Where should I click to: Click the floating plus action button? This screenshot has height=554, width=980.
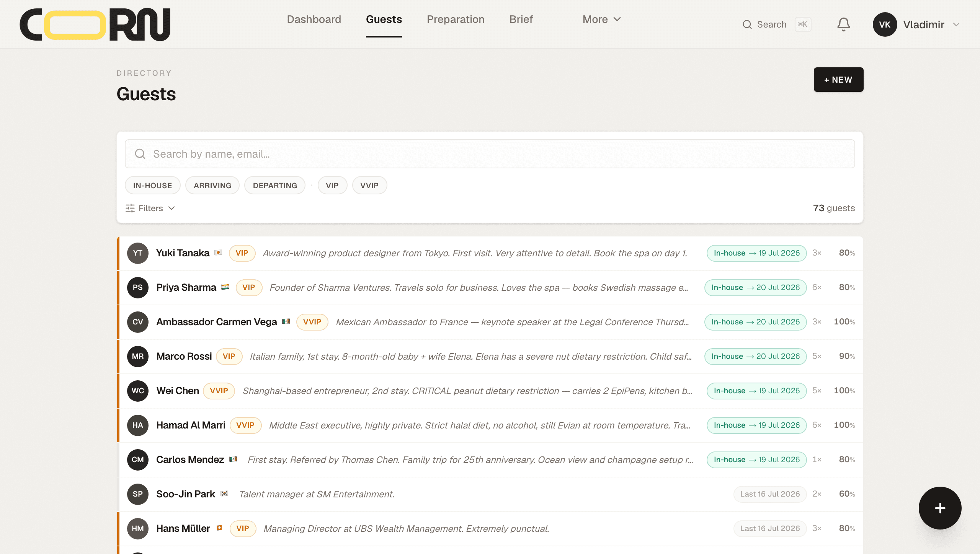click(x=940, y=508)
